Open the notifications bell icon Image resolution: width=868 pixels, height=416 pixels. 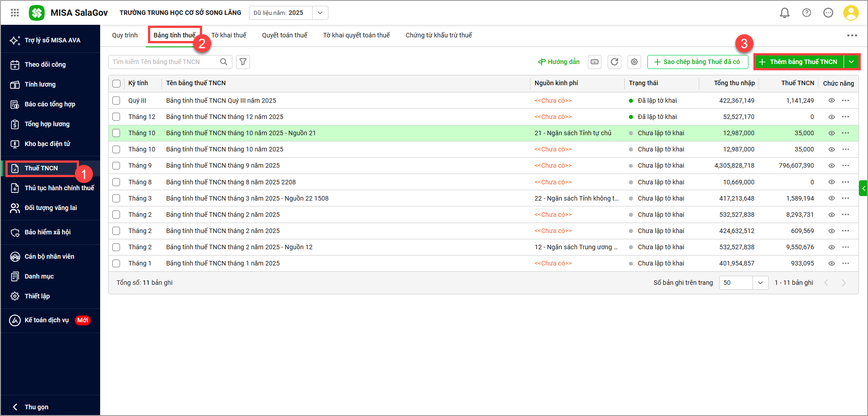click(x=785, y=13)
